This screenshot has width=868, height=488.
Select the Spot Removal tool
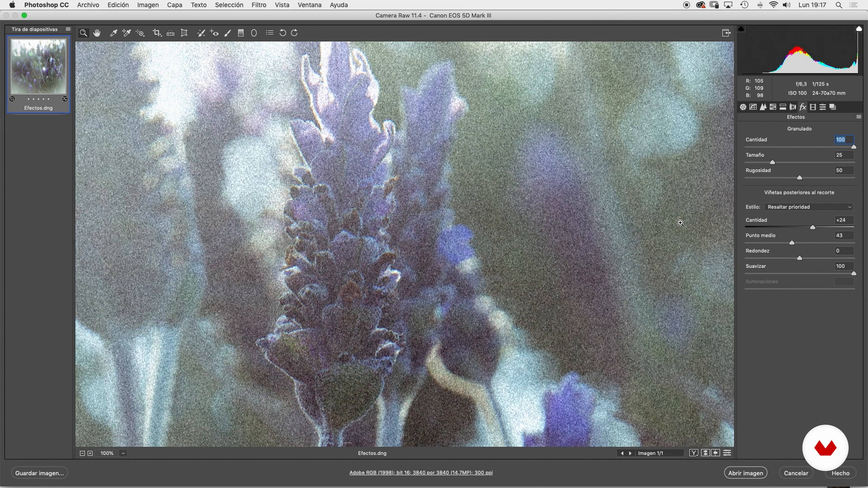(201, 33)
